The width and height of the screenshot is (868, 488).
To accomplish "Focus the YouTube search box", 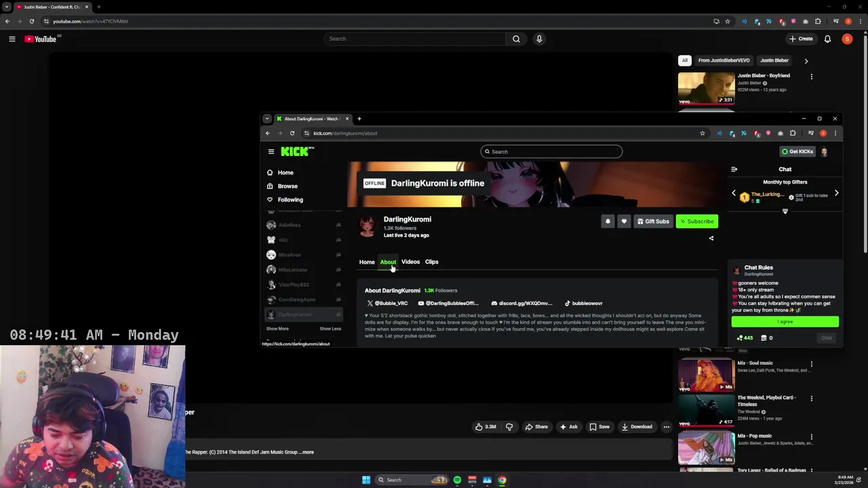I will [415, 39].
